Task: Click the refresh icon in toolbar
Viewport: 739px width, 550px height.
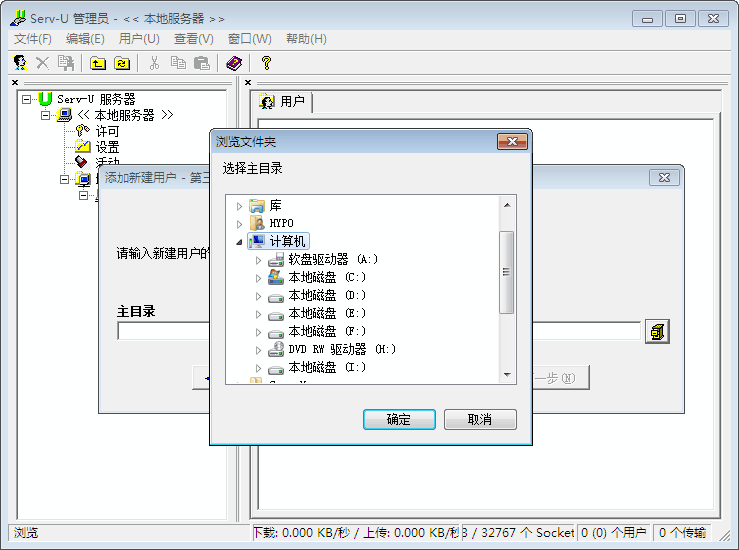Action: [122, 63]
